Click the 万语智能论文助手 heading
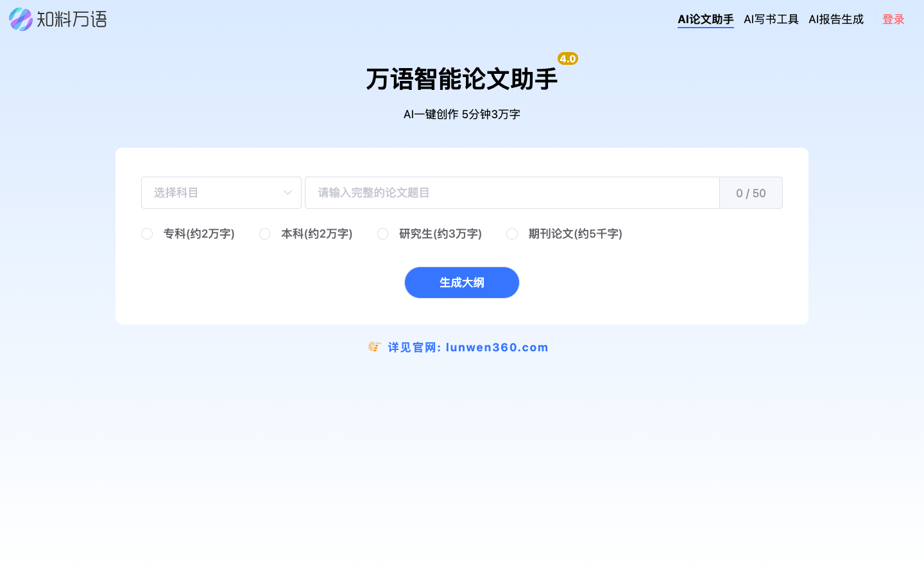The width and height of the screenshot is (924, 578). point(461,79)
